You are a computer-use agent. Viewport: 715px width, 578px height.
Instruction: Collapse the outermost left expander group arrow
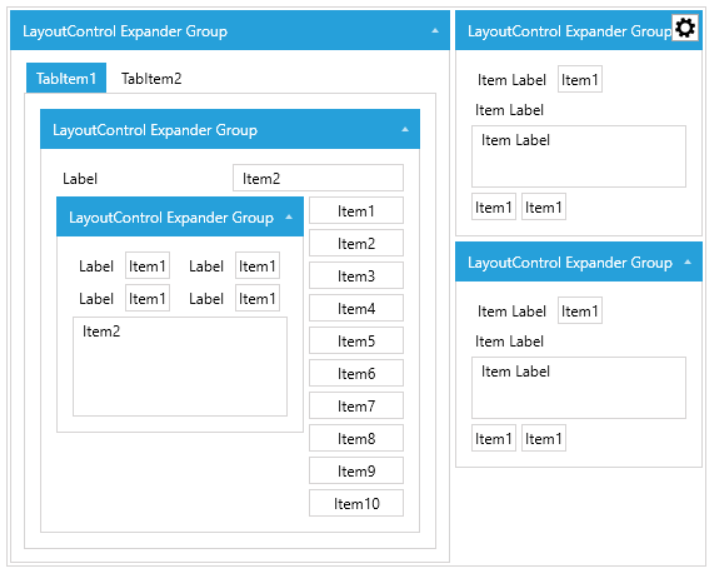click(435, 31)
